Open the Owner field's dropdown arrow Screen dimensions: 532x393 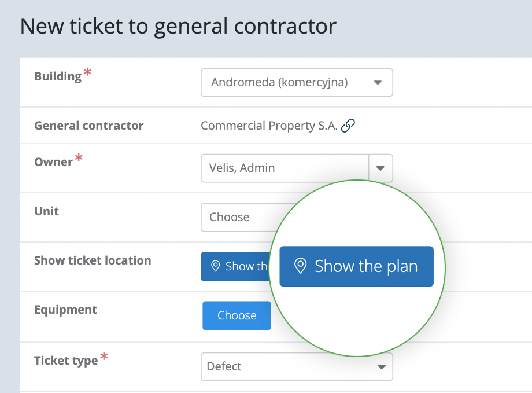[x=380, y=168]
